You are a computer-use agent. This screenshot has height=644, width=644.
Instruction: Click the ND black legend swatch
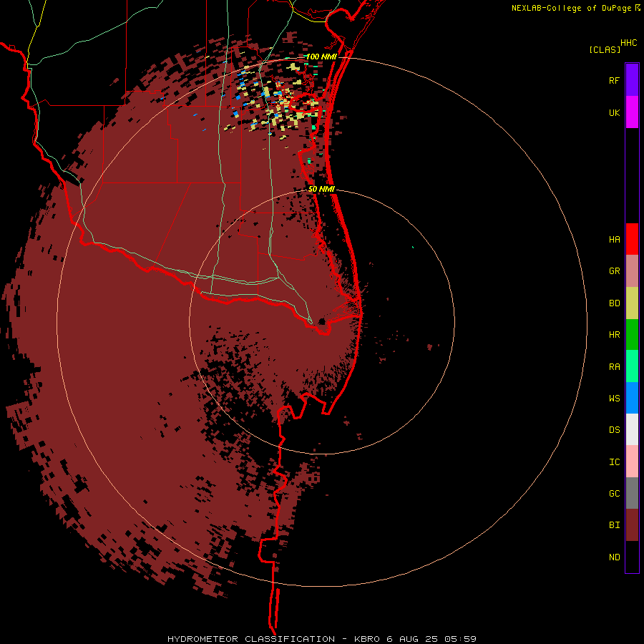pos(632,557)
